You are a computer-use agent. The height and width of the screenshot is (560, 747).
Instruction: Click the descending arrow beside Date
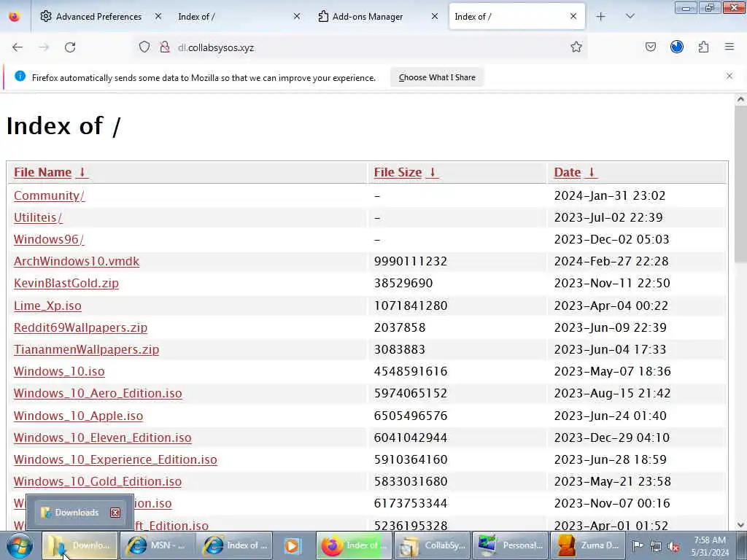(591, 172)
